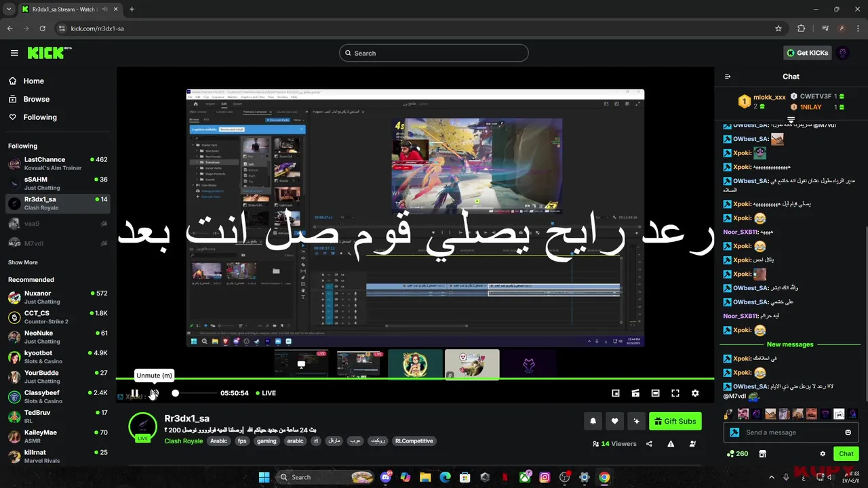Open Nuxanor recommended channel
The height and width of the screenshot is (488, 868).
click(x=58, y=298)
